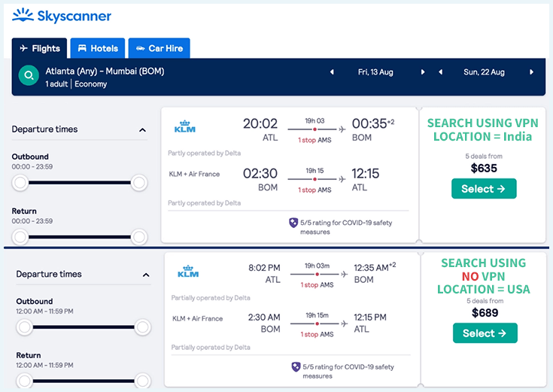The width and height of the screenshot is (553, 392).
Task: Click 1 stop AMS under 19h 03
Action: [314, 140]
